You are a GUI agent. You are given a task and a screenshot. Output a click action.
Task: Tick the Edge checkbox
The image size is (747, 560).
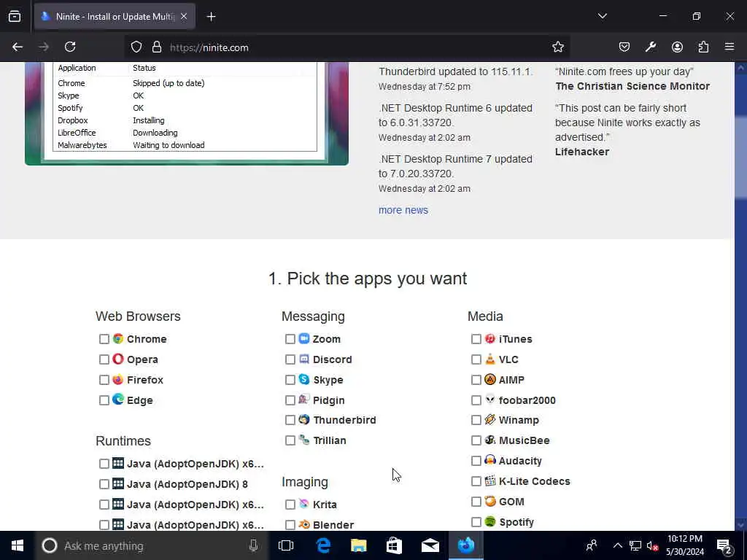[x=104, y=400]
